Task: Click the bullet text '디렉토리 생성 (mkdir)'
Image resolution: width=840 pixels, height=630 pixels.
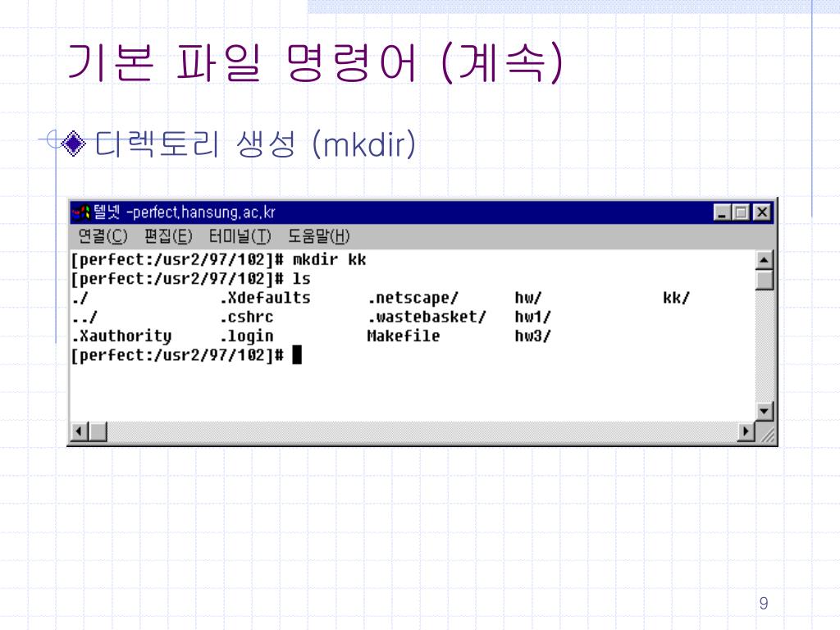Action: [256, 144]
